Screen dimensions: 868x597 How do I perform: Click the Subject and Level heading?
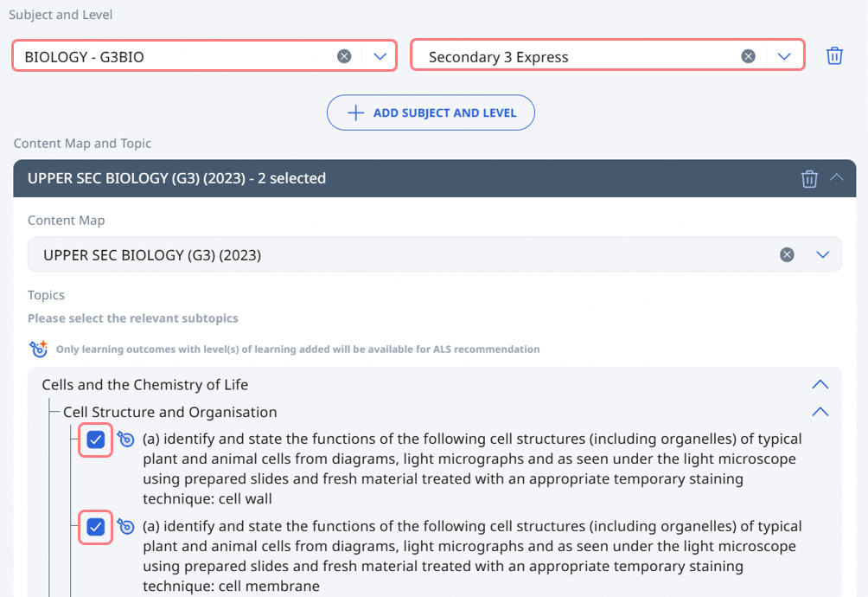pyautogui.click(x=61, y=15)
